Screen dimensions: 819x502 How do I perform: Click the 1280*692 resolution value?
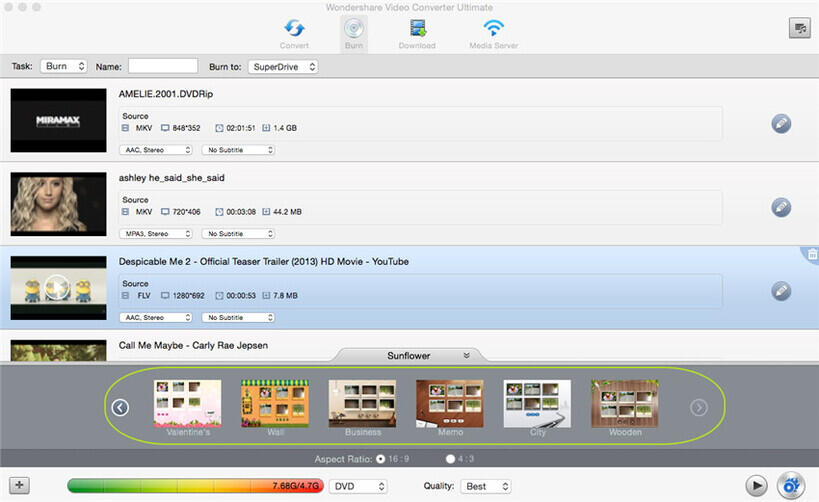(x=189, y=295)
